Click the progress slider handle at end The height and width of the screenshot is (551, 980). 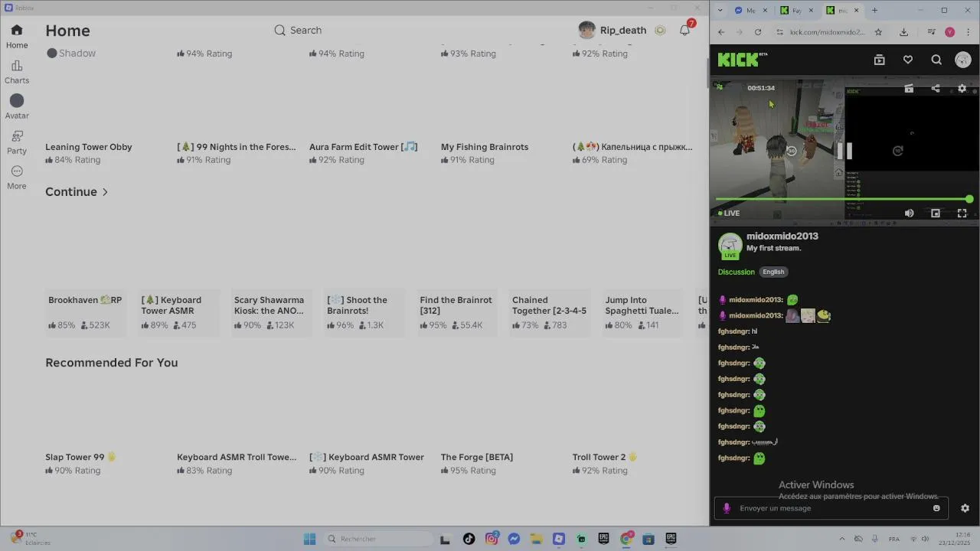(x=969, y=199)
